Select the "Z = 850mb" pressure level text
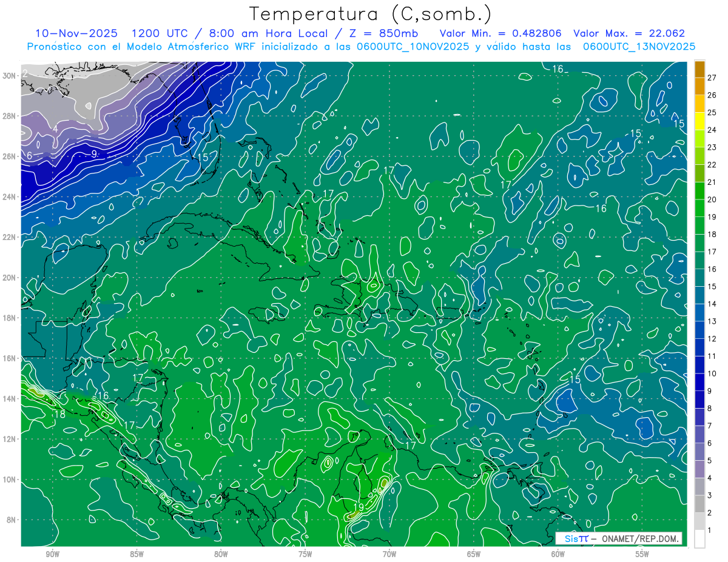Screen dimensions: 728x562 pyautogui.click(x=382, y=33)
